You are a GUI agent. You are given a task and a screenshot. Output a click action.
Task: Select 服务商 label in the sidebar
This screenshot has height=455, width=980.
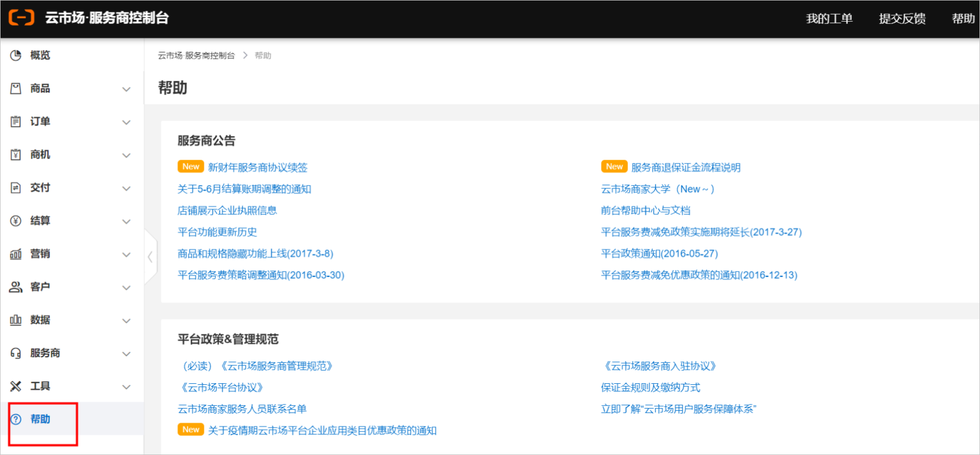click(45, 353)
